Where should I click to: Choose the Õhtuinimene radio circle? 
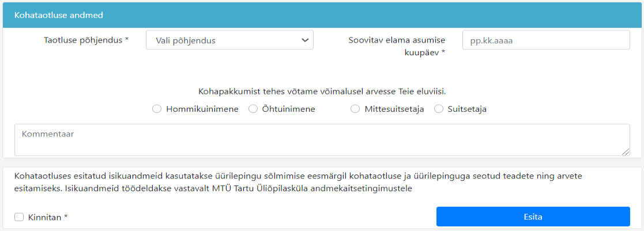click(253, 109)
